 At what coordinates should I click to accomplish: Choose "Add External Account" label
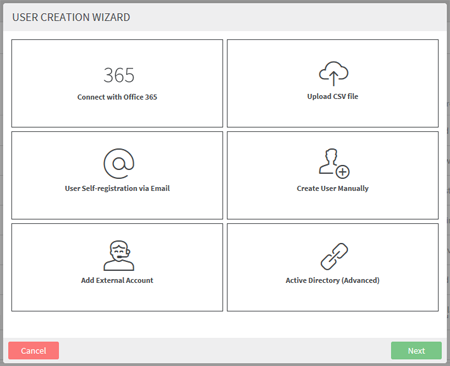click(x=117, y=280)
